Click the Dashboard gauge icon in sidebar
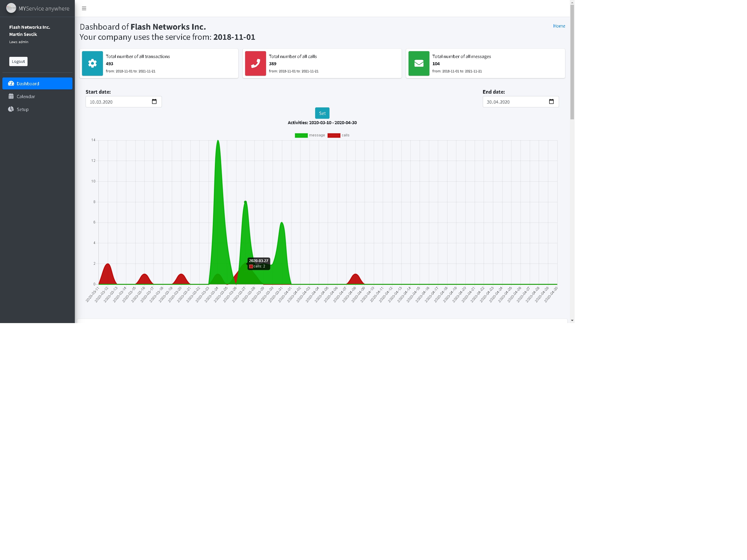Image resolution: width=747 pixels, height=560 pixels. pos(11,83)
